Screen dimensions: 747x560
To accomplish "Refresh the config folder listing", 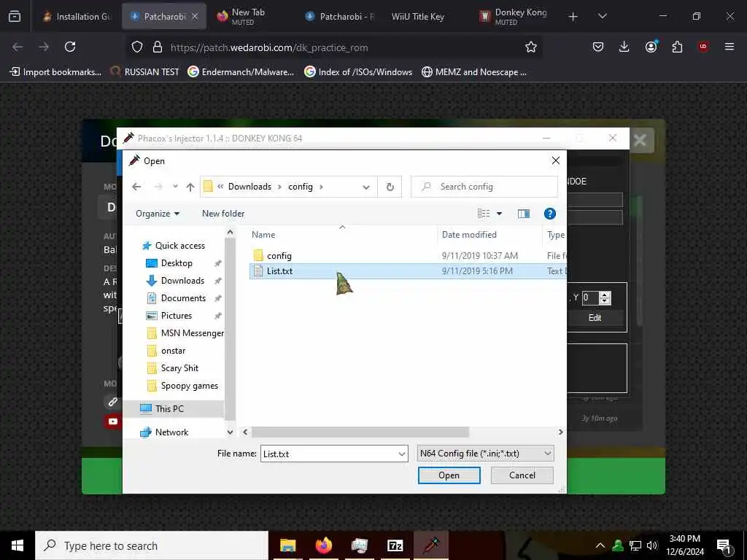I will click(390, 187).
